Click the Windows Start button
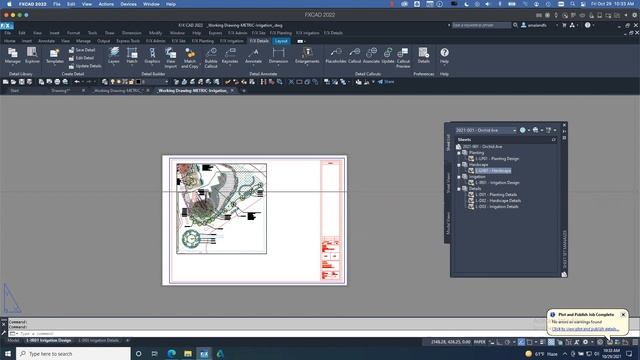Screen dimensions: 640x360 [8, 353]
